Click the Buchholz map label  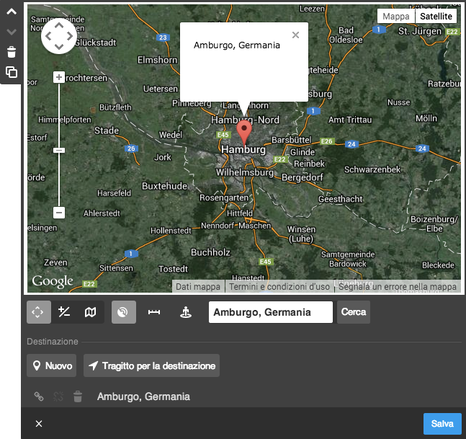pyautogui.click(x=210, y=252)
